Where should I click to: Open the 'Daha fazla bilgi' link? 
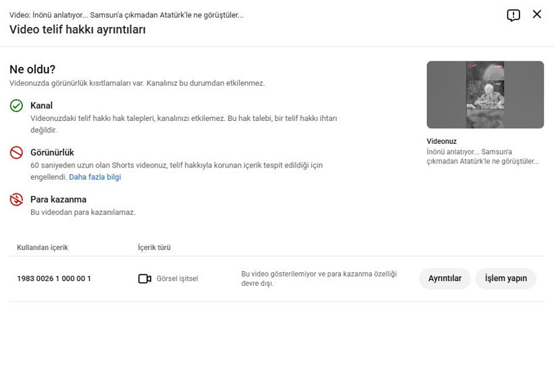[95, 177]
